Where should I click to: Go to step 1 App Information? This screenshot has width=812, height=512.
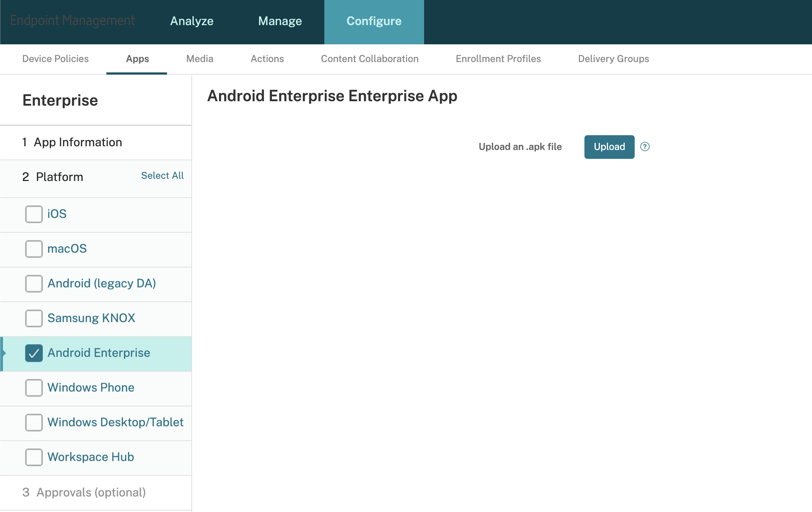click(78, 142)
